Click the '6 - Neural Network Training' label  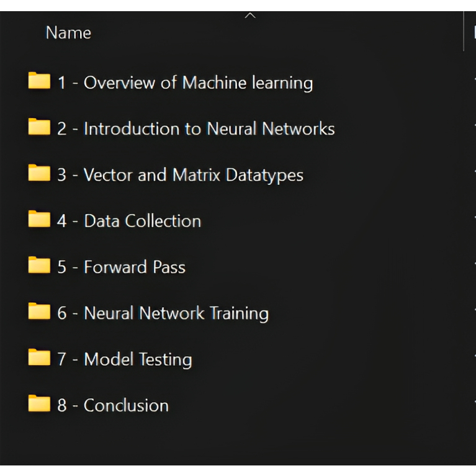pos(163,313)
